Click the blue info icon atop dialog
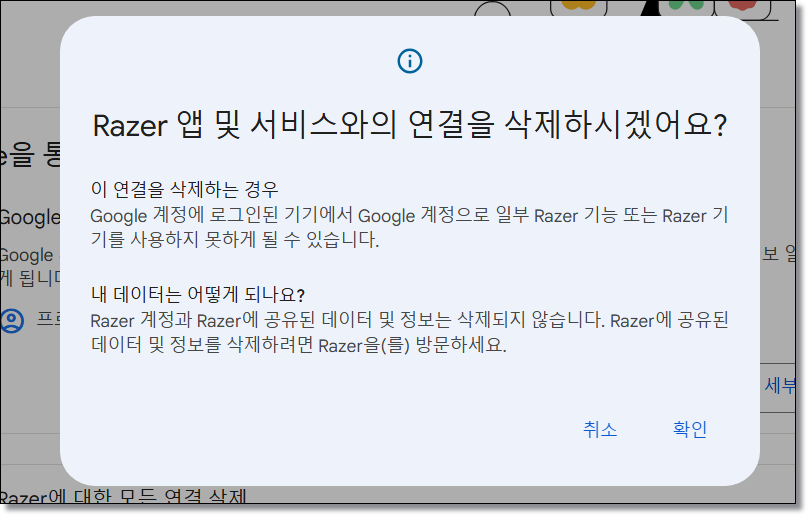 tap(410, 61)
